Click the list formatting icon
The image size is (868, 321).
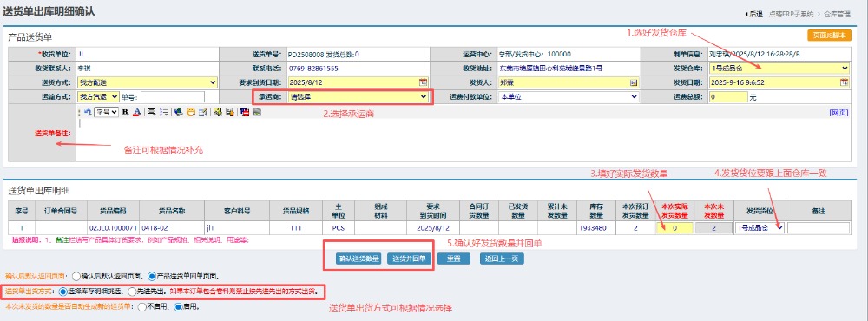[x=164, y=112]
